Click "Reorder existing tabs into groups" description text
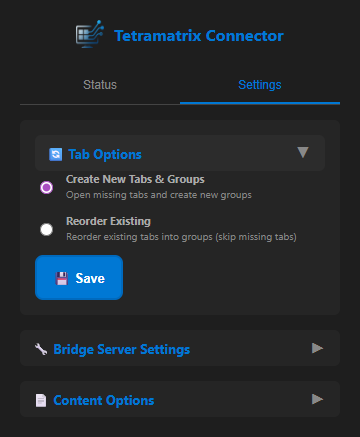 [x=181, y=237]
